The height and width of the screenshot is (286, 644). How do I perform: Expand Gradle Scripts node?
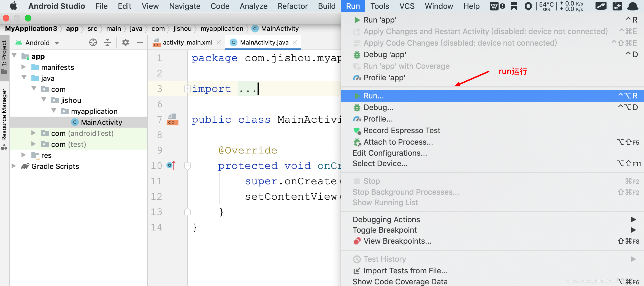(x=13, y=166)
